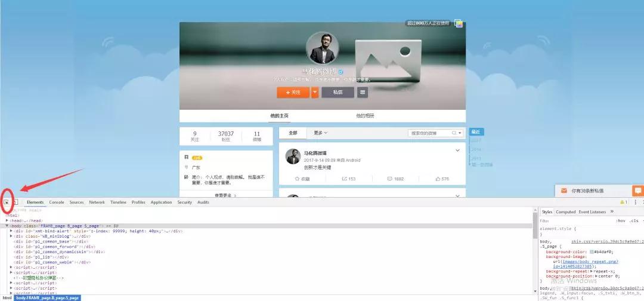
Task: Click the html breadcrumb at bottom
Action: [x=7, y=297]
